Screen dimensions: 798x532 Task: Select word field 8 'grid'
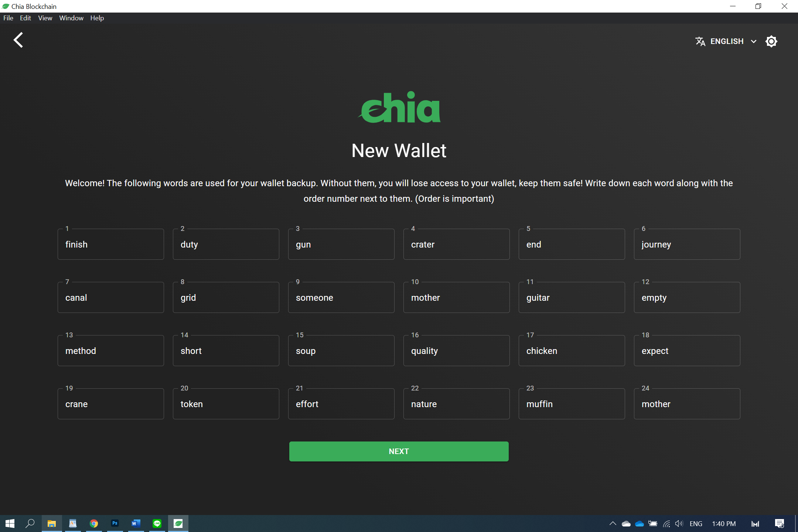[226, 297]
